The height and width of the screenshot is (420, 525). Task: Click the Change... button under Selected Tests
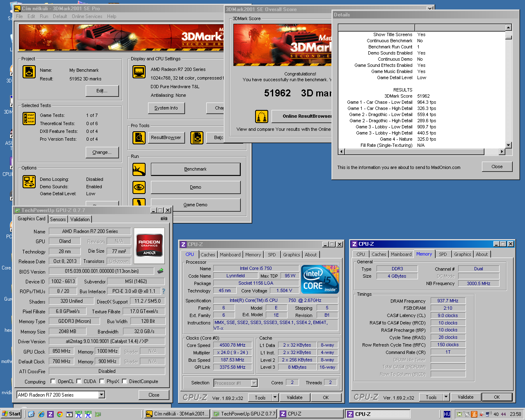102,153
